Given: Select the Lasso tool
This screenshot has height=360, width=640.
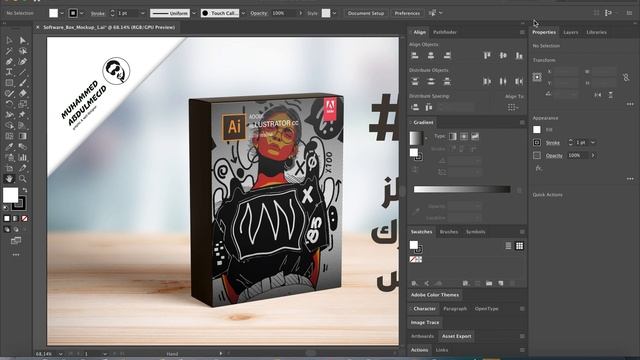Looking at the screenshot, I should click(x=23, y=51).
